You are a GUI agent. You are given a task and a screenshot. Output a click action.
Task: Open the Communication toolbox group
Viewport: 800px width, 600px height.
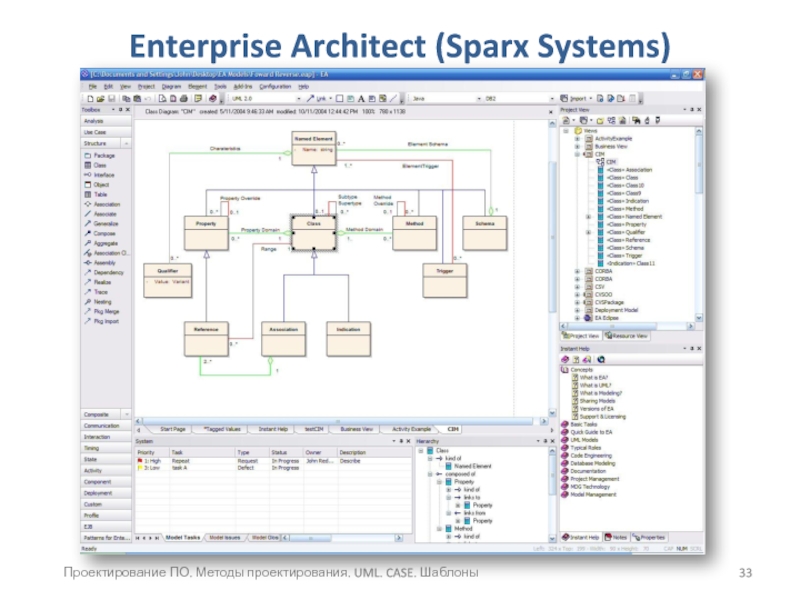(106, 426)
